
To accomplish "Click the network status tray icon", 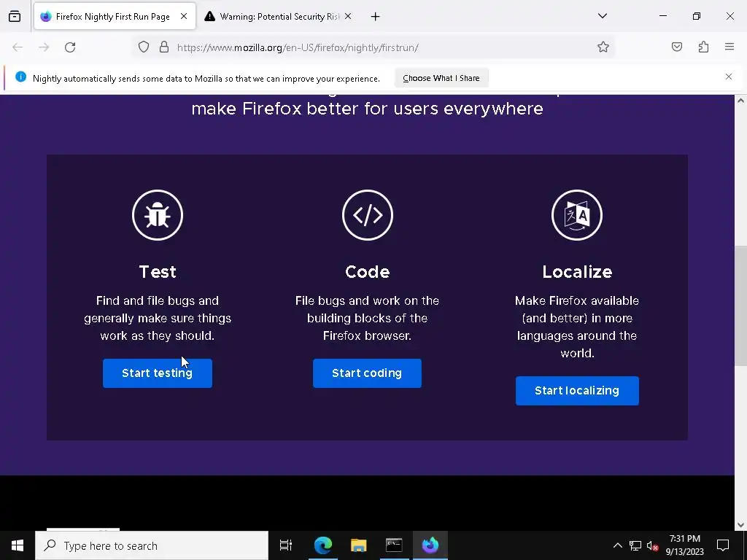I will tap(635, 545).
